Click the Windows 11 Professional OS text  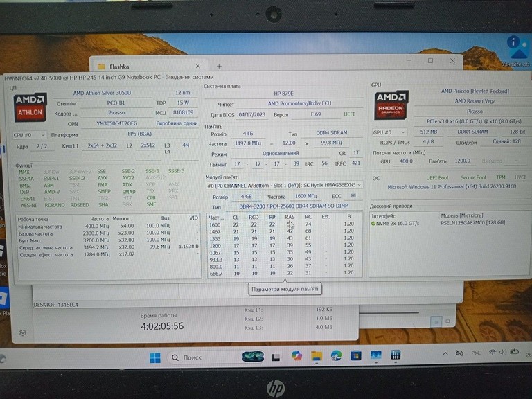click(452, 186)
